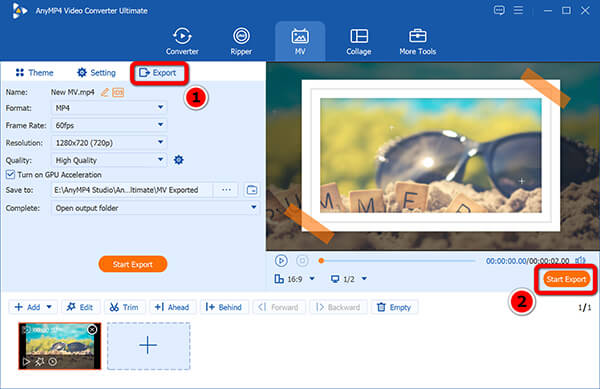
Task: Switch to the Setting tab
Action: pyautogui.click(x=96, y=73)
